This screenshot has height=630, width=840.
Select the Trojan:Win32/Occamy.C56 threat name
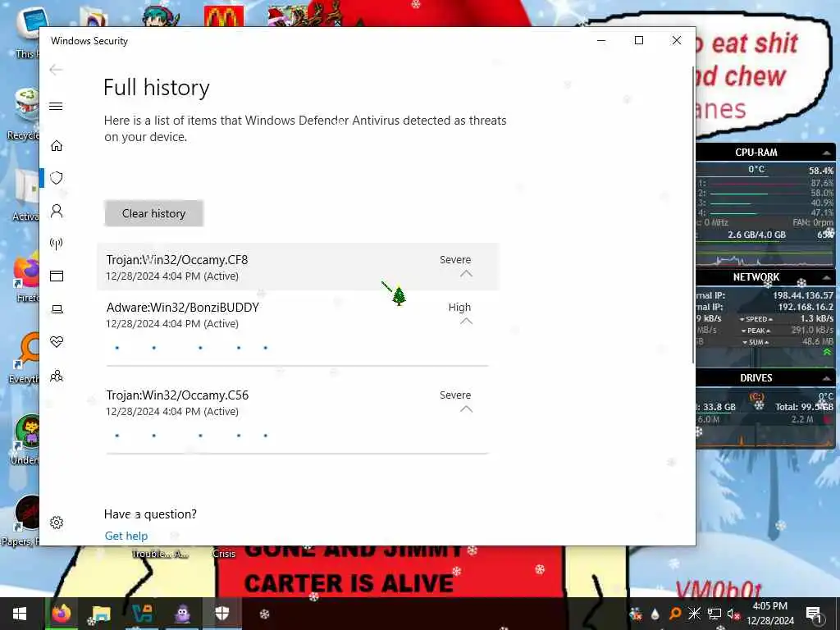[177, 395]
